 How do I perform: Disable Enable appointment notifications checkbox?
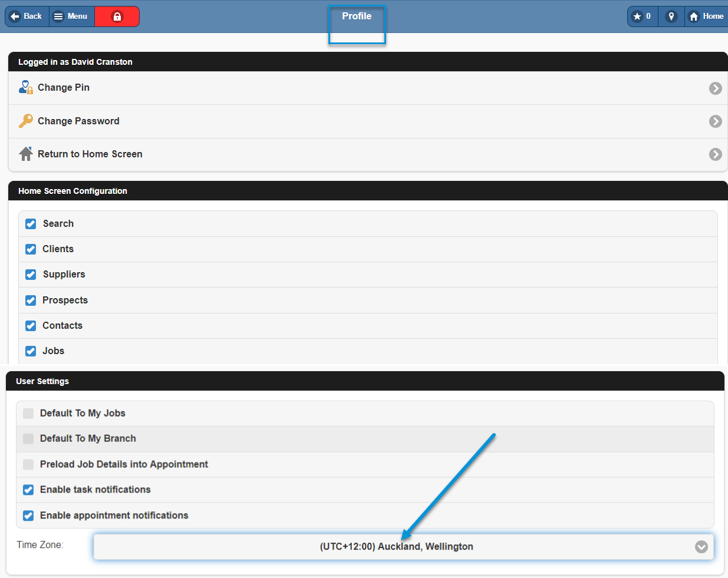(28, 516)
